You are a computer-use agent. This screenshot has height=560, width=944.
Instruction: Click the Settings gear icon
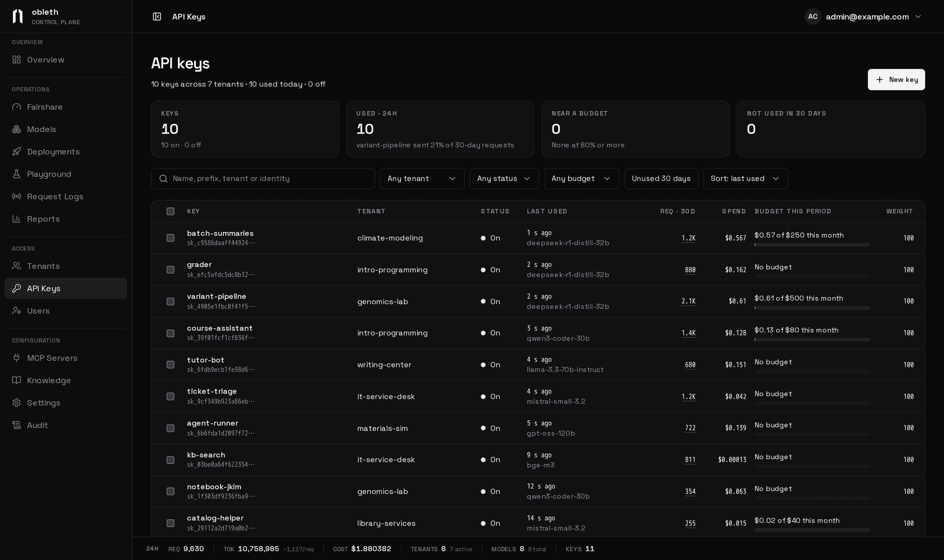pos(17,402)
